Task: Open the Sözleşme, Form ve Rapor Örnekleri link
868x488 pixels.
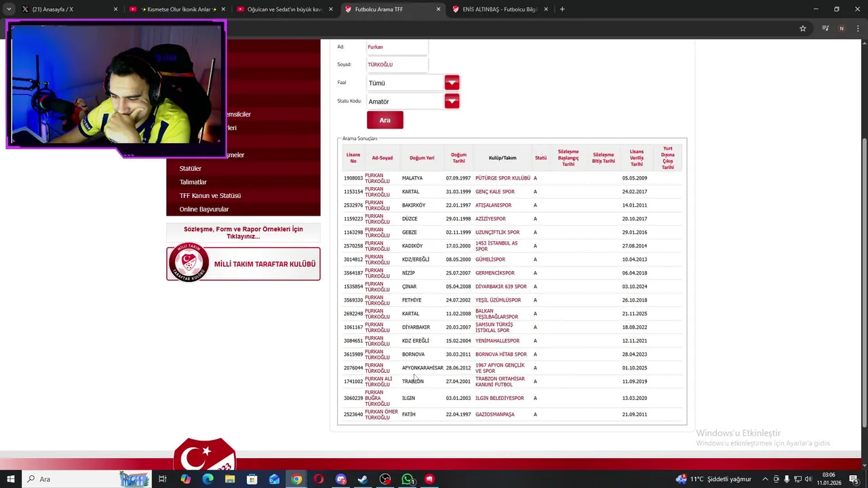Action: (243, 232)
